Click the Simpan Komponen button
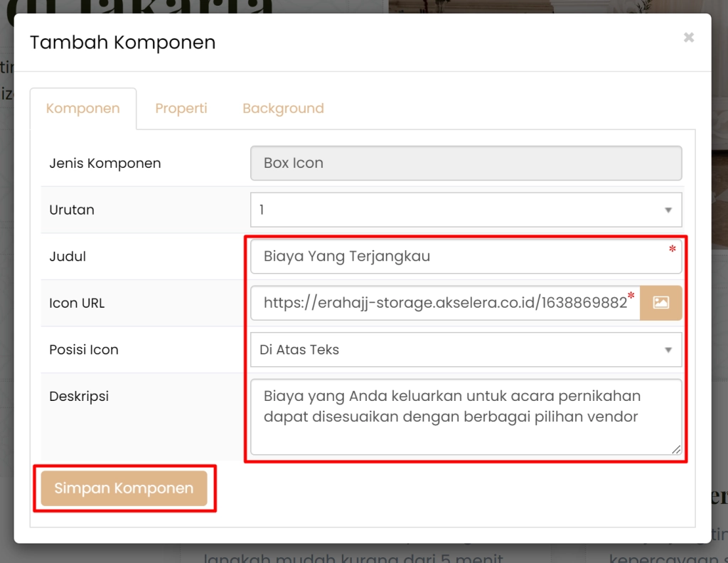The height and width of the screenshot is (563, 728). 123,488
